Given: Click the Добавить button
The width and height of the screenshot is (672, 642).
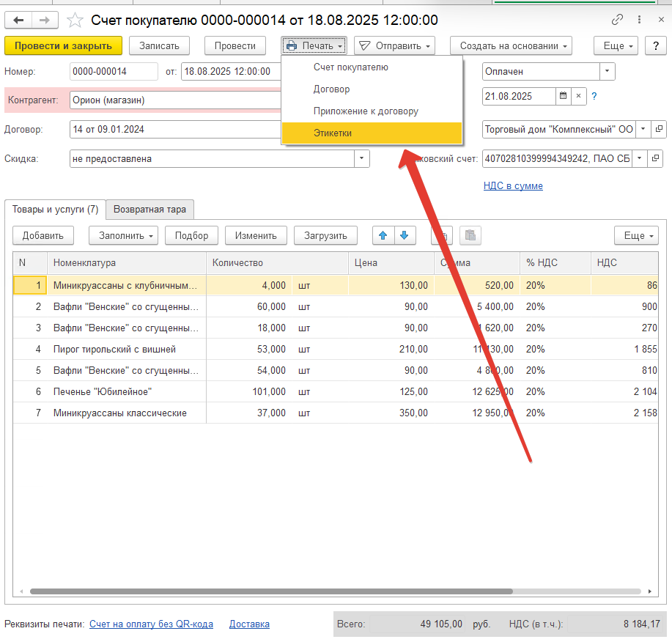Looking at the screenshot, I should (43, 235).
